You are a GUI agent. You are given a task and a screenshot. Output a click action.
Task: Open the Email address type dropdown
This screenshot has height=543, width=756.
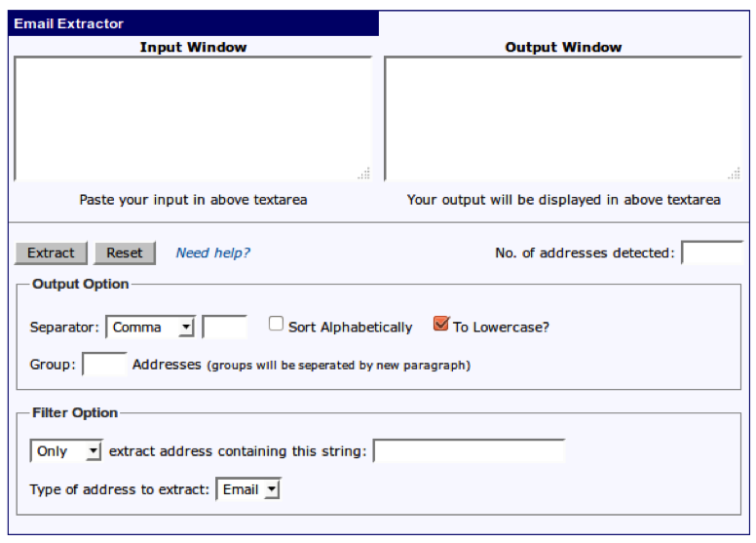pyautogui.click(x=248, y=489)
